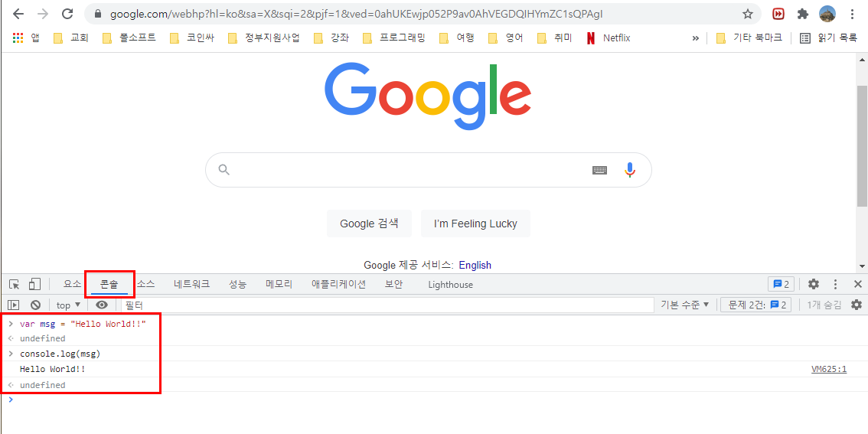Open the 애플리케이션 tab
This screenshot has height=434, width=868.
(338, 285)
